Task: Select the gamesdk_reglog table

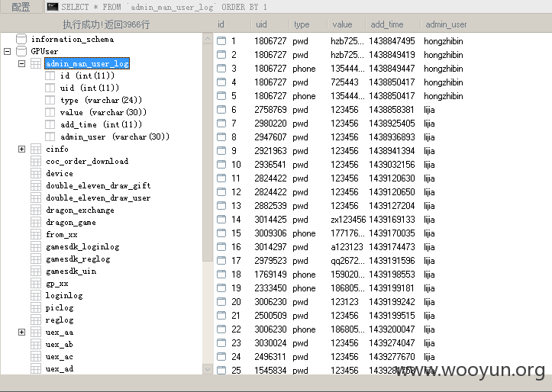Action: pyautogui.click(x=78, y=259)
